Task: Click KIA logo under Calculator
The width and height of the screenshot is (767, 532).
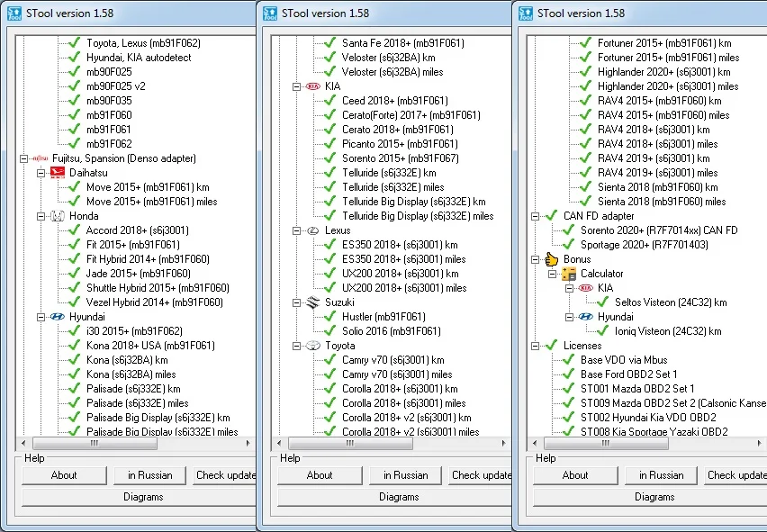Action: point(585,288)
